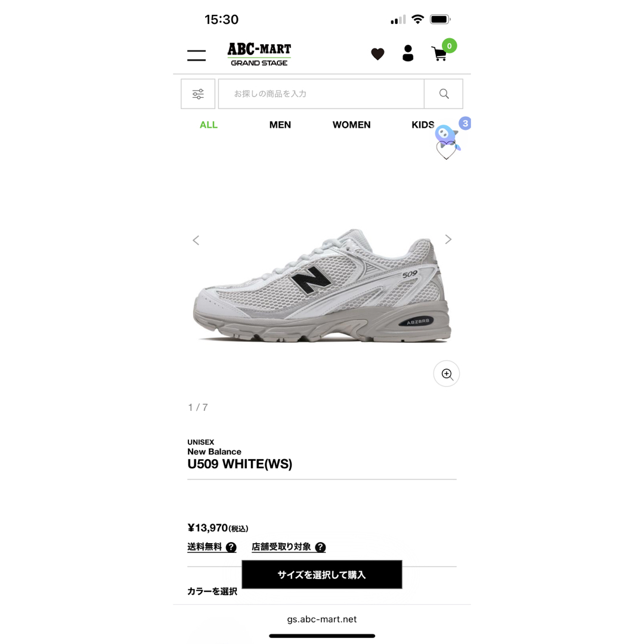Show next product image arrow
This screenshot has height=644, width=644.
(448, 240)
